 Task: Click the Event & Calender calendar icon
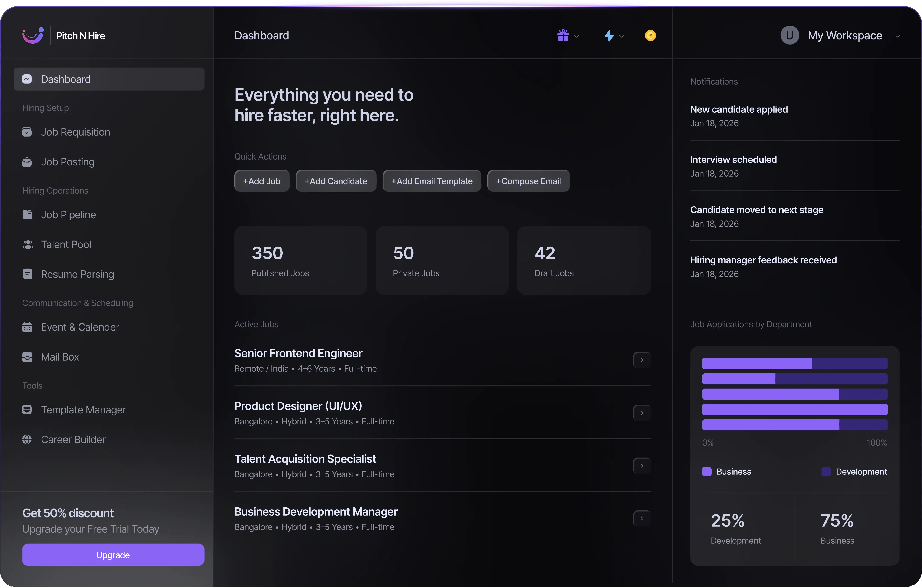click(27, 327)
